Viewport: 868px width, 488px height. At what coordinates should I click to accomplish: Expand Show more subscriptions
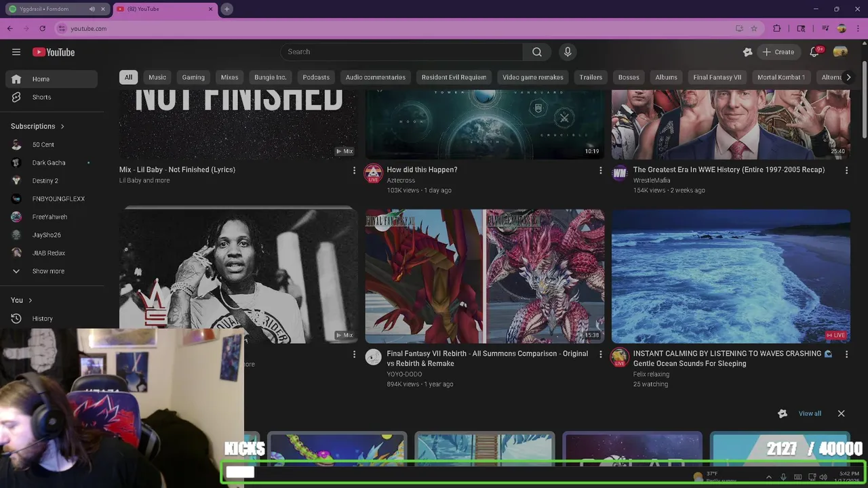(x=52, y=271)
